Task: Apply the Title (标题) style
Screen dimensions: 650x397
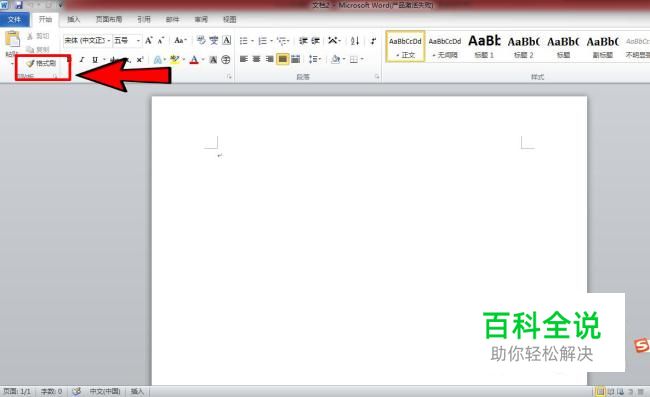Action: [563, 46]
